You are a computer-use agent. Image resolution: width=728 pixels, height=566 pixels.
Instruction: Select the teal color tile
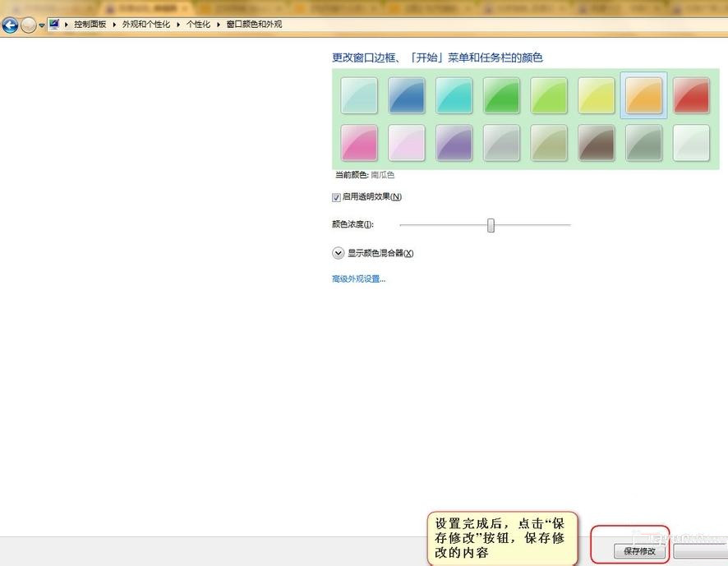point(454,94)
